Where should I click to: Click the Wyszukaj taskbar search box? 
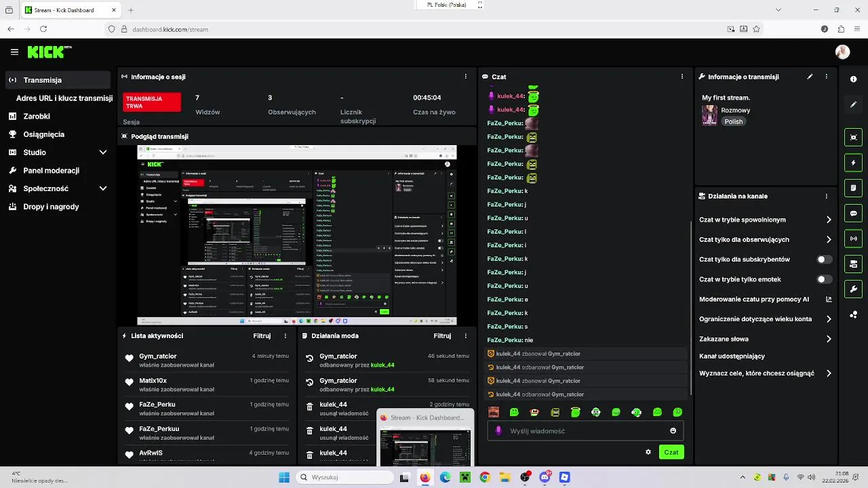[344, 477]
